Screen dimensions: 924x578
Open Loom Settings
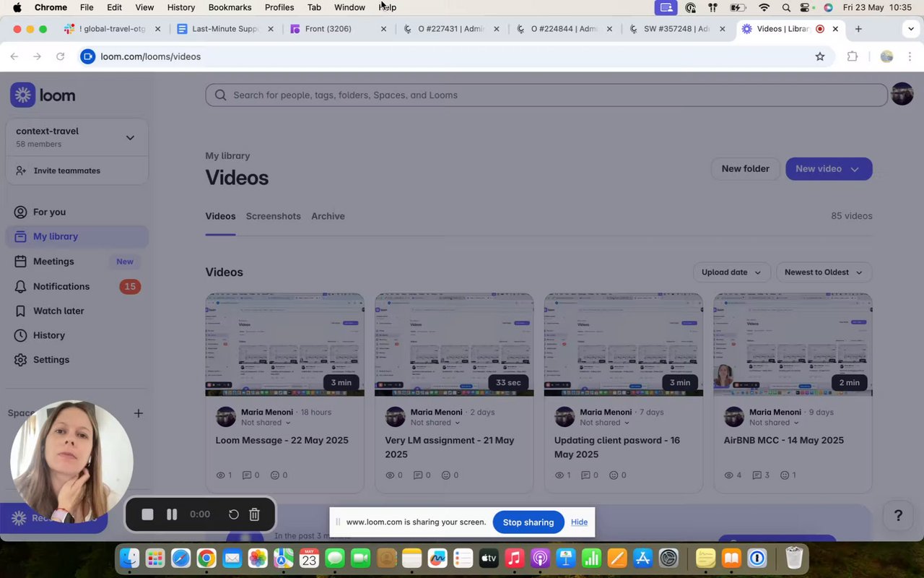click(x=51, y=360)
